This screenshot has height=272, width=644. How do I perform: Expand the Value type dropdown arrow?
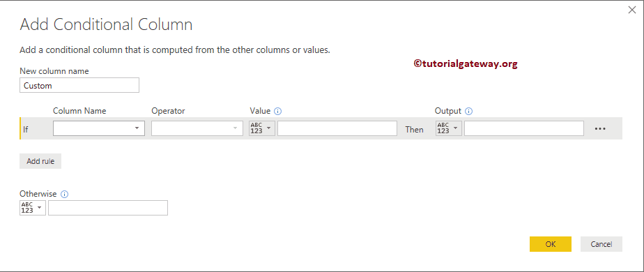pyautogui.click(x=268, y=128)
